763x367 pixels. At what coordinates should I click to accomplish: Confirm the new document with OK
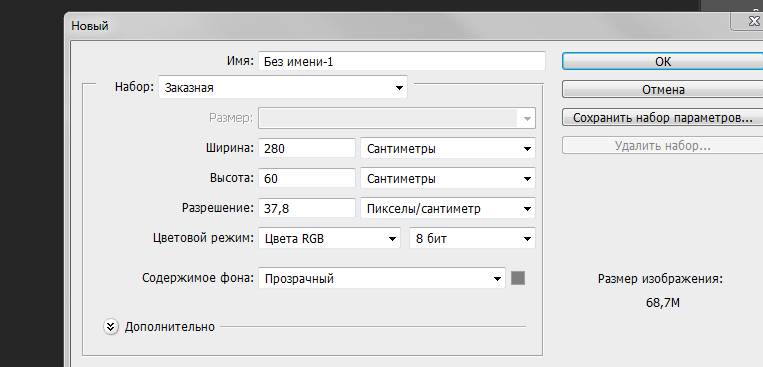pyautogui.click(x=663, y=61)
